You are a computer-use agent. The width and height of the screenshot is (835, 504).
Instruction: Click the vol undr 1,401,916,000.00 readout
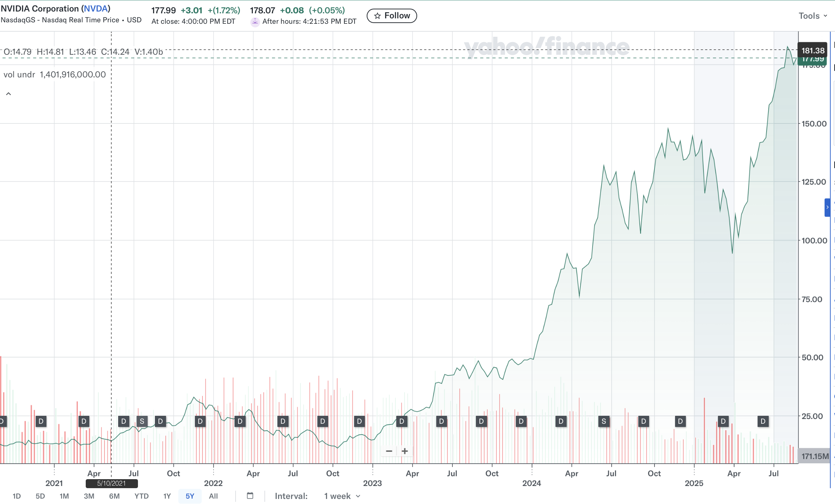(x=55, y=75)
